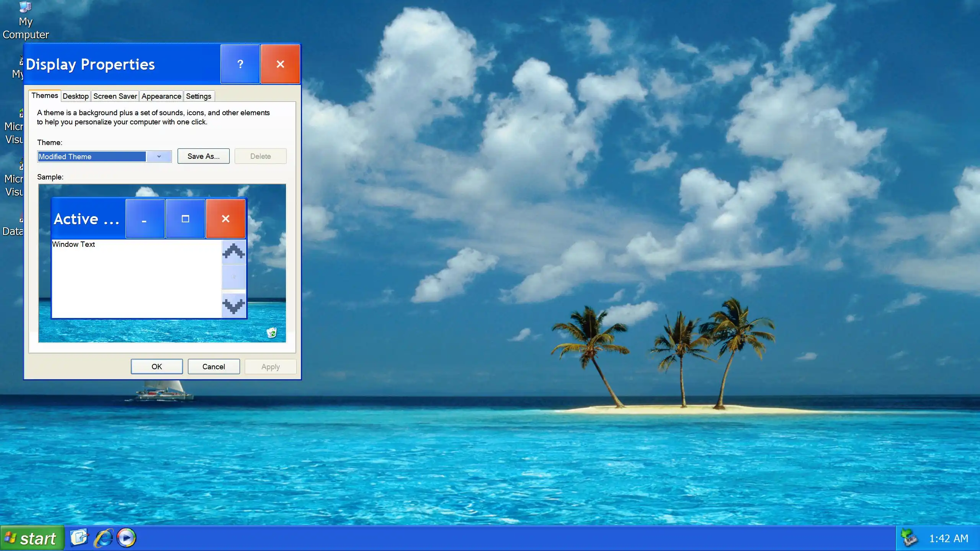
Task: Go to the Appearance tab
Action: coord(161,96)
